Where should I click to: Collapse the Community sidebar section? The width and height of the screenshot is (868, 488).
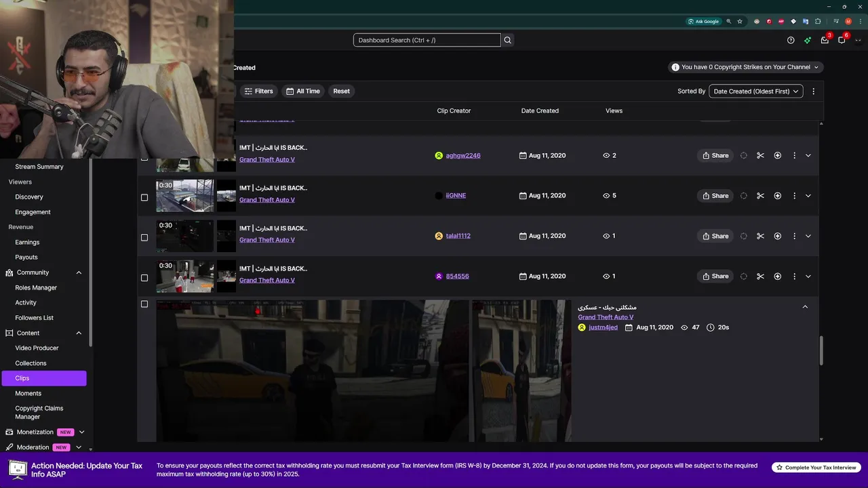79,272
